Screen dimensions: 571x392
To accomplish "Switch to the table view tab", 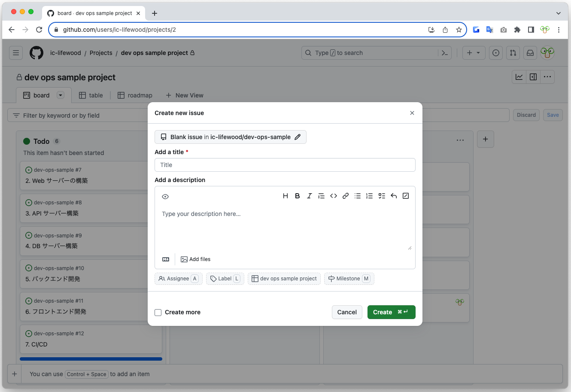I will (x=91, y=95).
